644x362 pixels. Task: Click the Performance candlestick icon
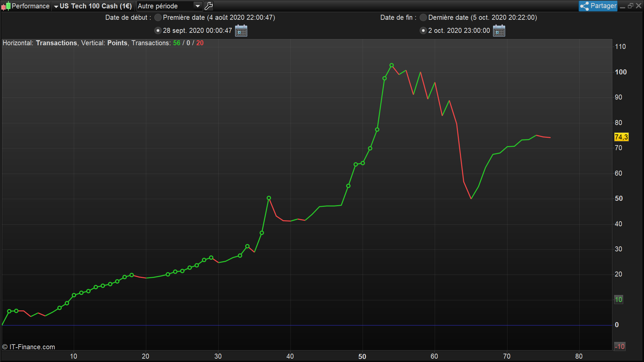pyautogui.click(x=6, y=6)
